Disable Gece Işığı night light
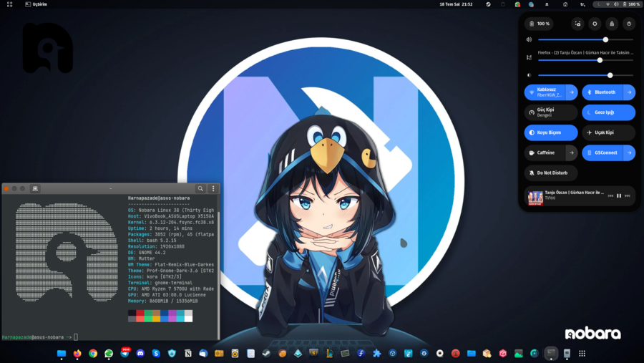 click(x=608, y=112)
